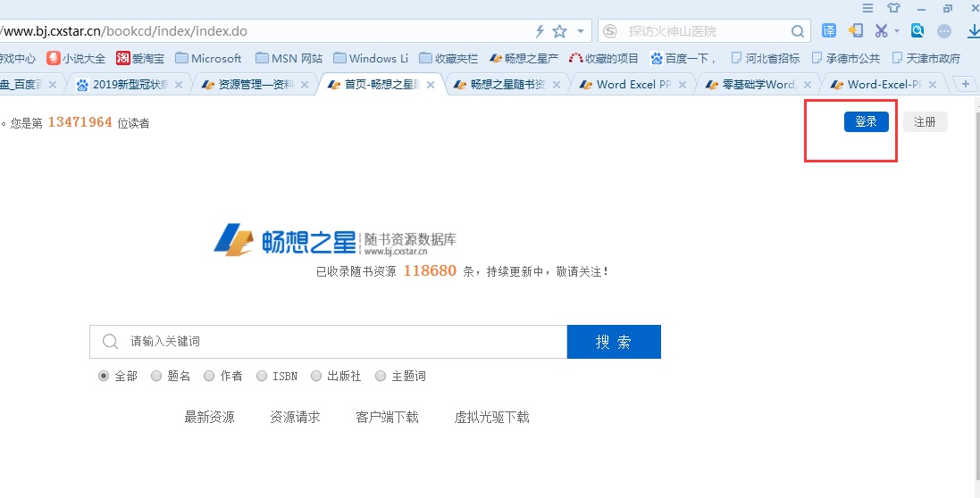Image resolution: width=980 pixels, height=498 pixels.
Task: Click the 登录 login button
Action: coord(867,121)
